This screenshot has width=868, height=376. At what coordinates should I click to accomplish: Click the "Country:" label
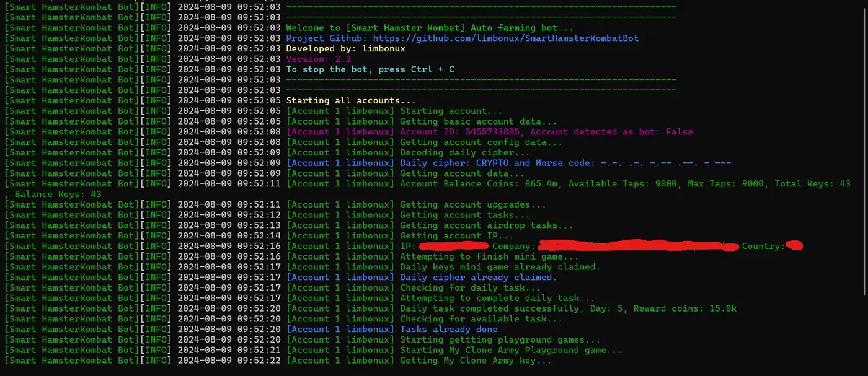(763, 247)
